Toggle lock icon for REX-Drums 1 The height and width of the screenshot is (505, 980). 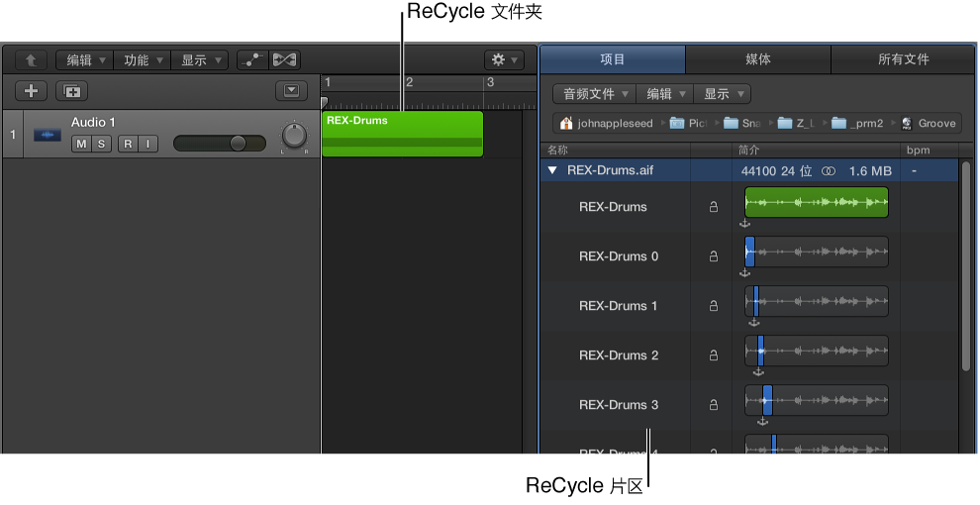pos(713,306)
